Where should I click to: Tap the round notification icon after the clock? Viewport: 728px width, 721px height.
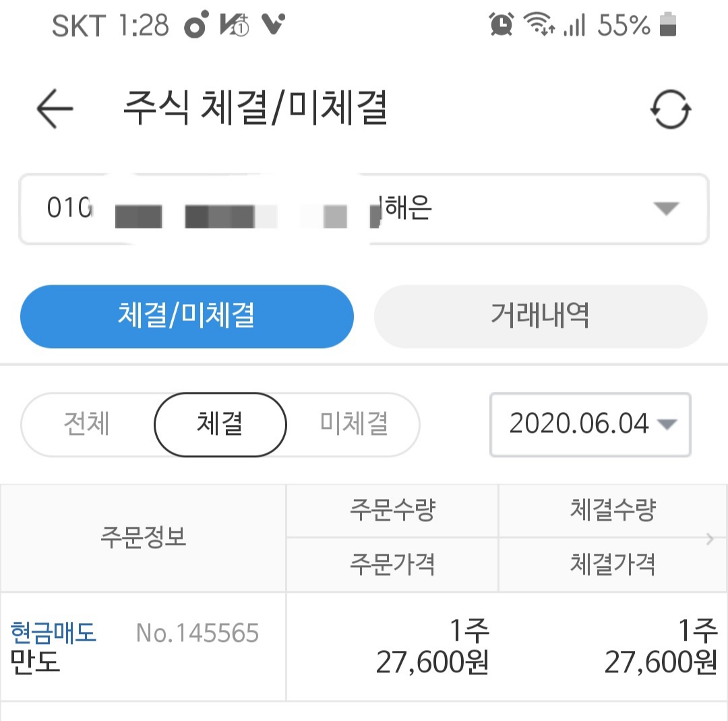[197, 26]
